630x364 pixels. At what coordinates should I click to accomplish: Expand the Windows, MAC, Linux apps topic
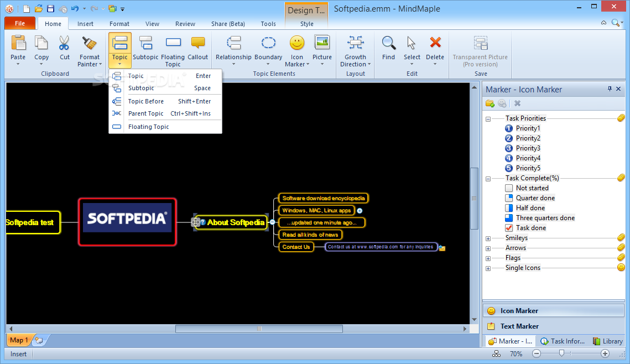360,211
